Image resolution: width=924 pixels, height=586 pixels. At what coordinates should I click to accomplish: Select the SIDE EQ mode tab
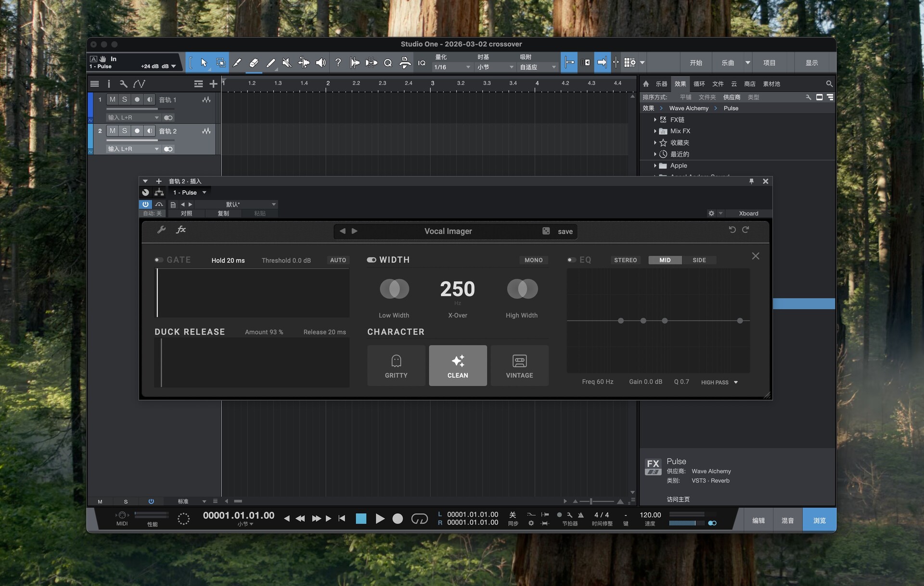tap(699, 260)
